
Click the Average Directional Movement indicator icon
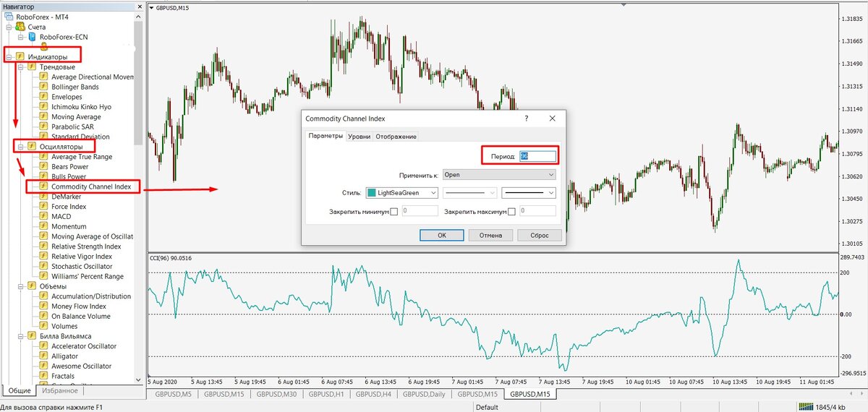point(43,77)
